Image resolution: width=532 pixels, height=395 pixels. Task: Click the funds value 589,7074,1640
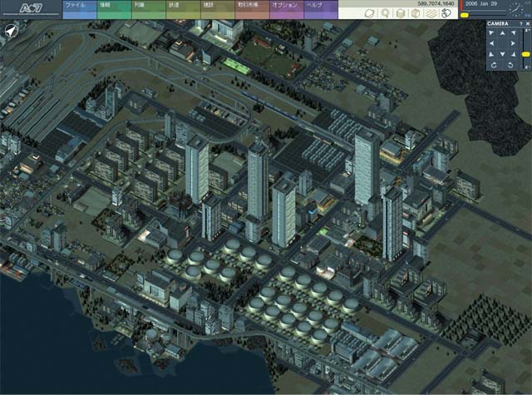[436, 3]
